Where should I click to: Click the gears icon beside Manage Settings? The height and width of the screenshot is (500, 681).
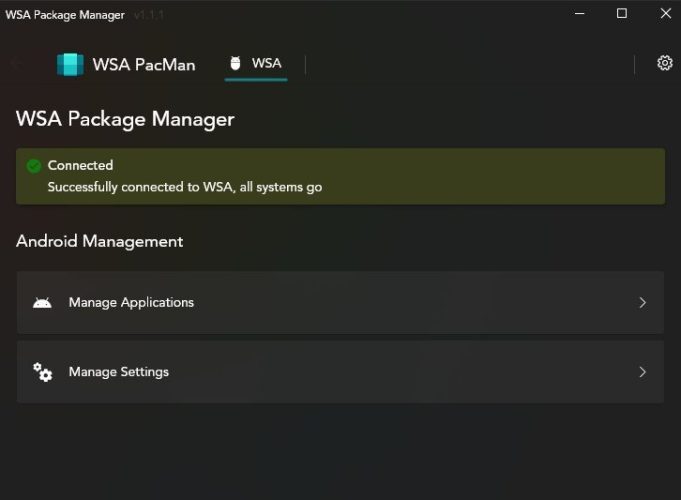(x=43, y=372)
